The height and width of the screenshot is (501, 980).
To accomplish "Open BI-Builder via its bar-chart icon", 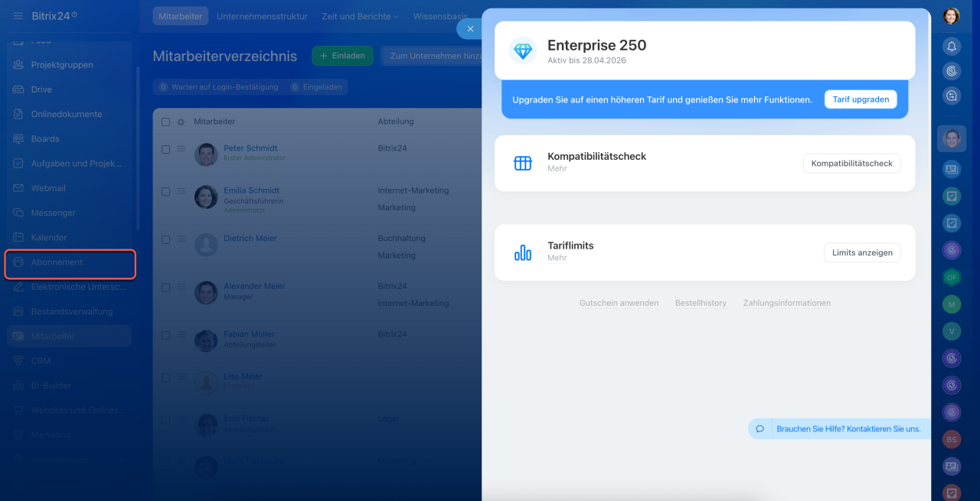I will pyautogui.click(x=18, y=386).
